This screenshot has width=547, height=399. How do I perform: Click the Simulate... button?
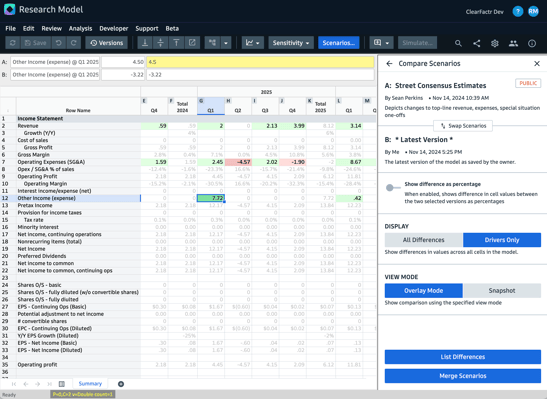[x=417, y=43]
